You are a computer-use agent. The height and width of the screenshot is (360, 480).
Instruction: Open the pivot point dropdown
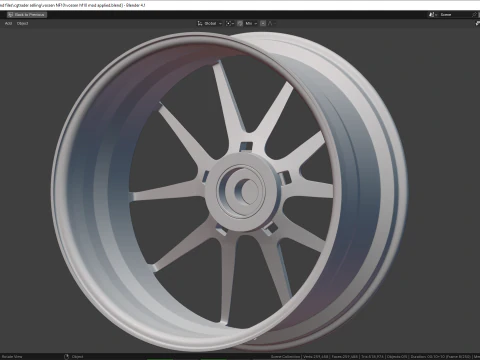click(x=230, y=23)
